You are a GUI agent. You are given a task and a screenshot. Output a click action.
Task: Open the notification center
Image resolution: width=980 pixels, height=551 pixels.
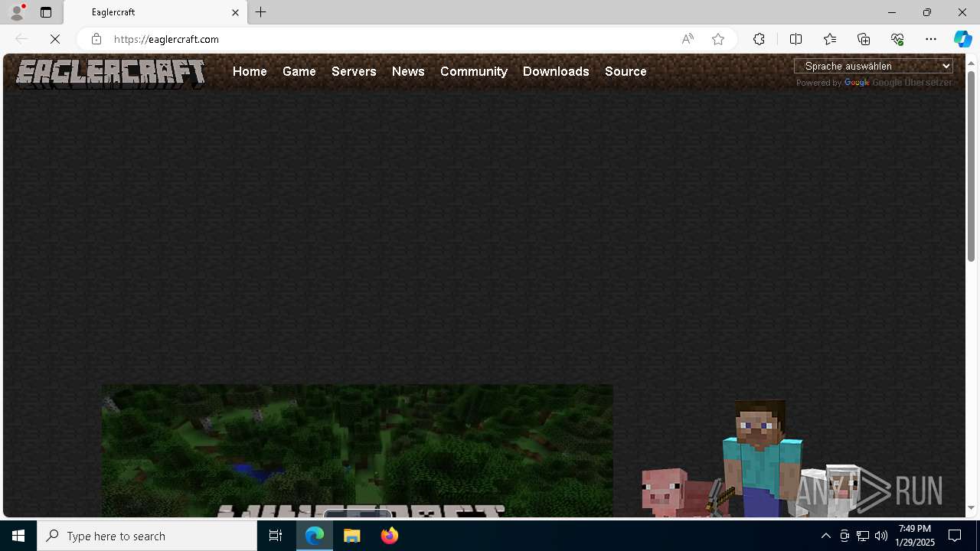coord(955,536)
